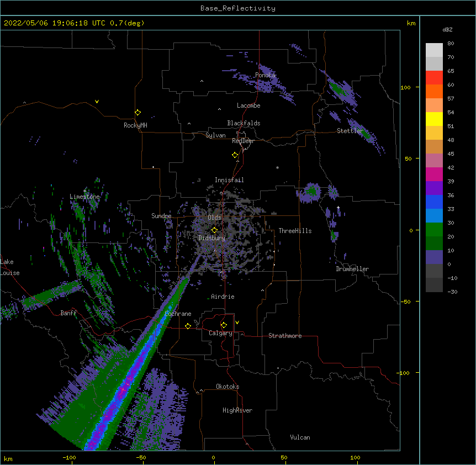Select the Calgary label
The width and height of the screenshot is (476, 465).
point(220,333)
